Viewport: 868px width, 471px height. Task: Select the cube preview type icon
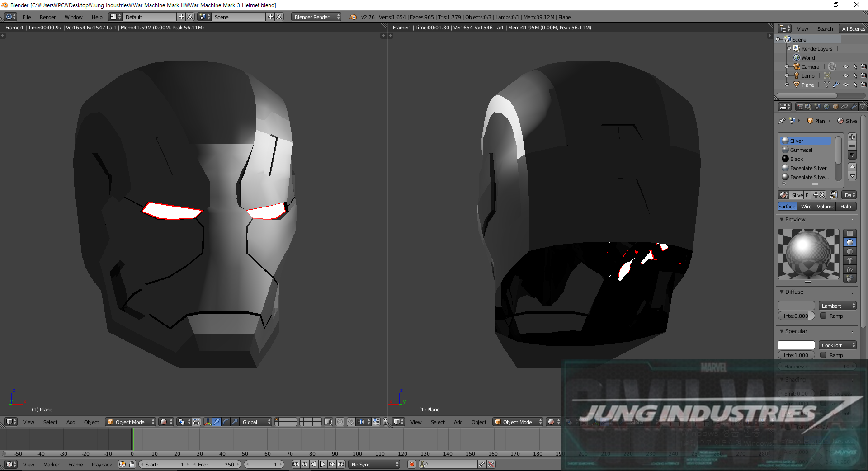[850, 251]
